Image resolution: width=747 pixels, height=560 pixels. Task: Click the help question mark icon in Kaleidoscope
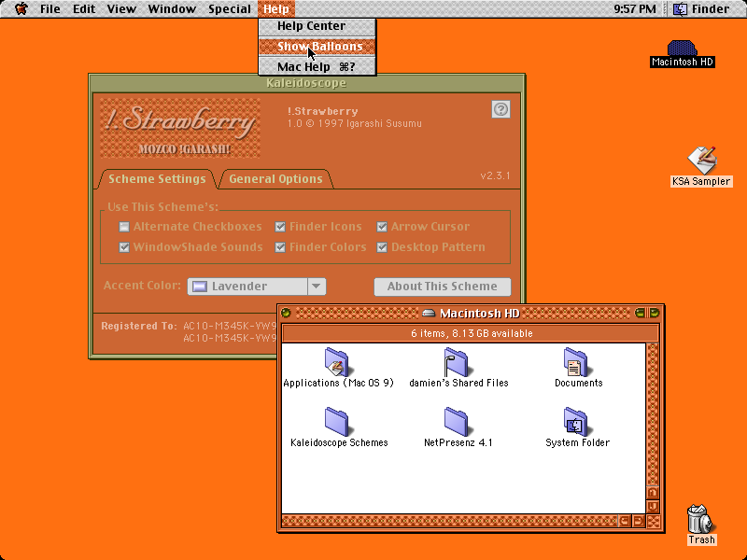coord(500,109)
